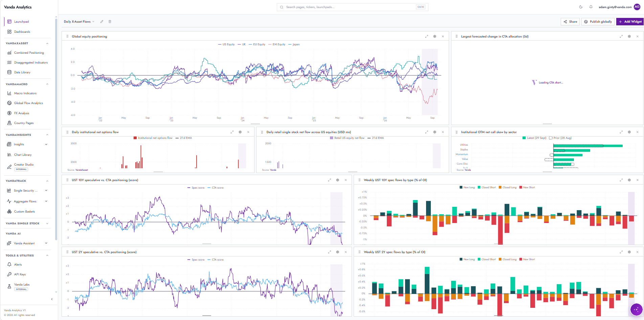644x320 pixels.
Task: Open API Keys icon
Action: (9, 274)
